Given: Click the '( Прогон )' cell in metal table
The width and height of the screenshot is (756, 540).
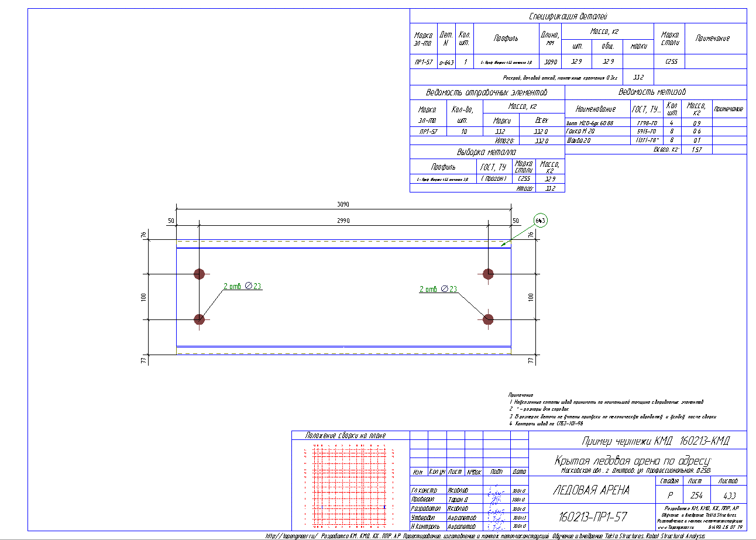Looking at the screenshot, I should point(494,179).
